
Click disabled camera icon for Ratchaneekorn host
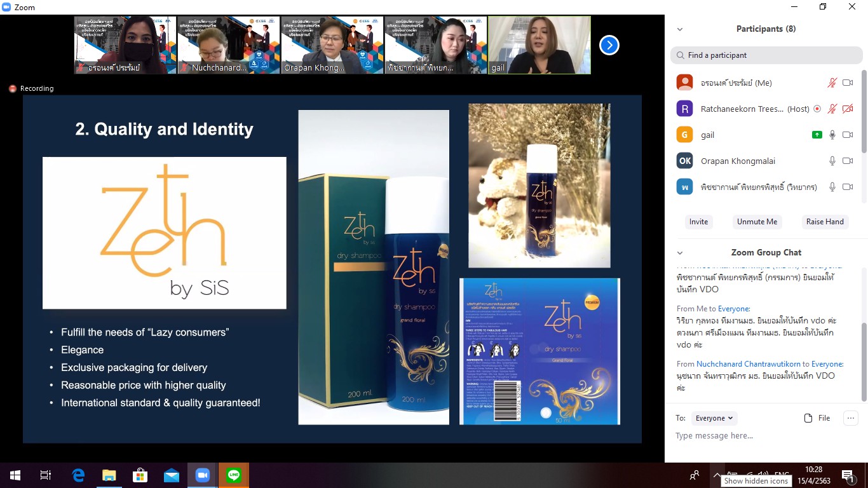[848, 109]
